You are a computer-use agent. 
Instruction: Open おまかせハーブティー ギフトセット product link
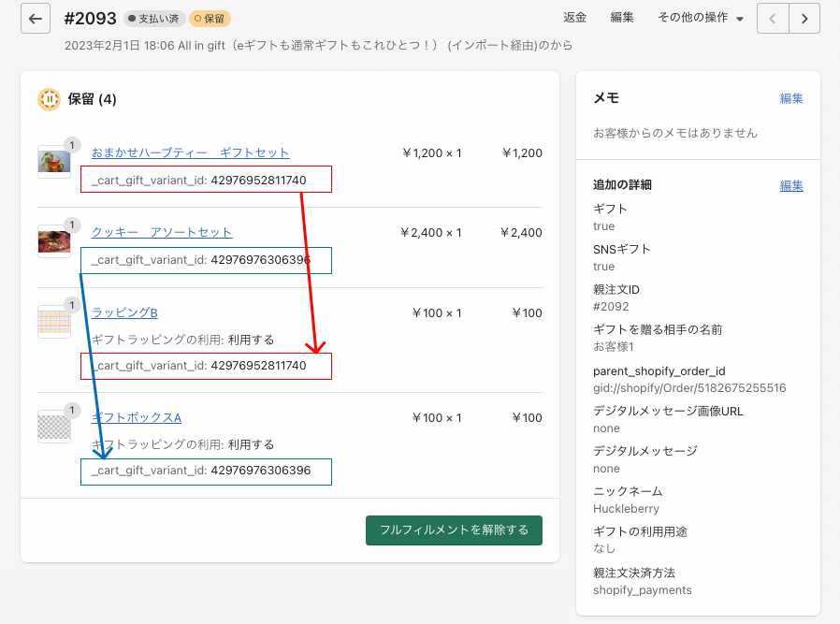[x=190, y=152]
